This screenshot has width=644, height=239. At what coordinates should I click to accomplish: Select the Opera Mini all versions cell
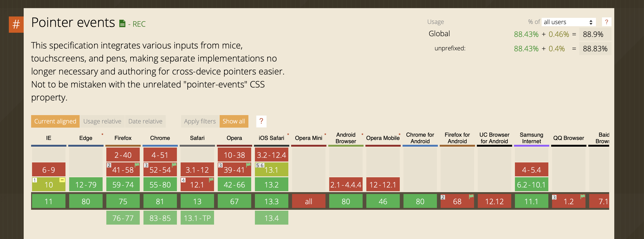309,201
